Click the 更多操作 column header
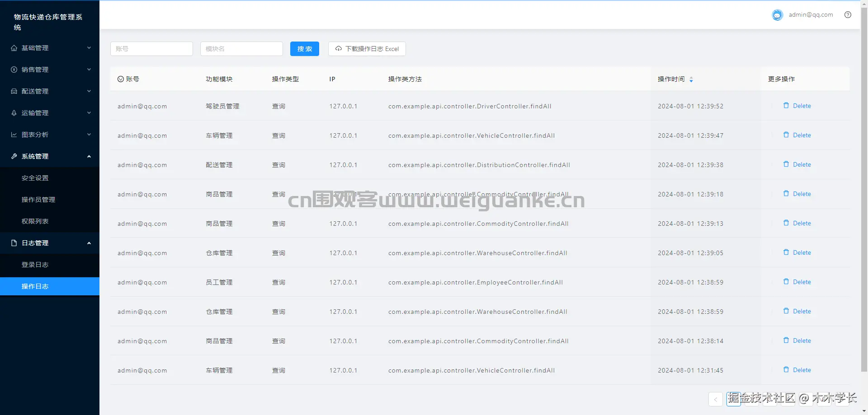The width and height of the screenshot is (868, 415). (x=781, y=79)
